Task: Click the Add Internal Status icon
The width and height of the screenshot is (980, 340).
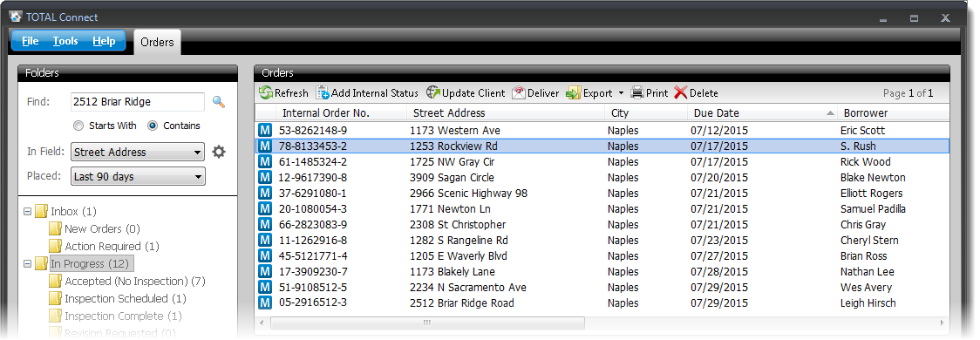Action: click(323, 93)
